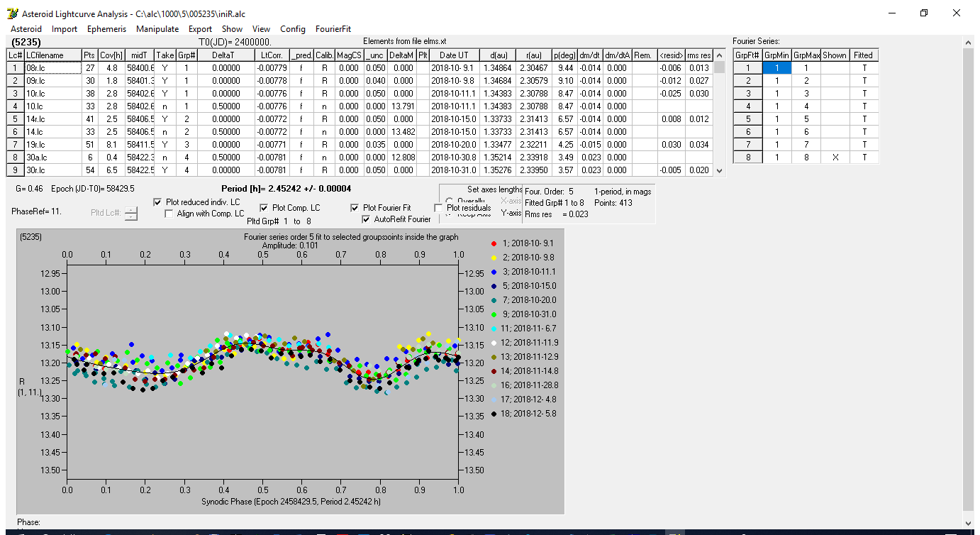Click the highlighted GrpMin cell in Fourier row 1
Image resolution: width=980 pixels, height=535 pixels.
point(776,68)
